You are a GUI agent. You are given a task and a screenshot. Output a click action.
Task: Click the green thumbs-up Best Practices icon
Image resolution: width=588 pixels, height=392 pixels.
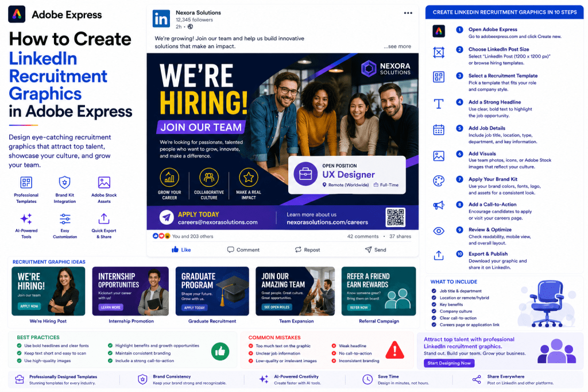[220, 351]
